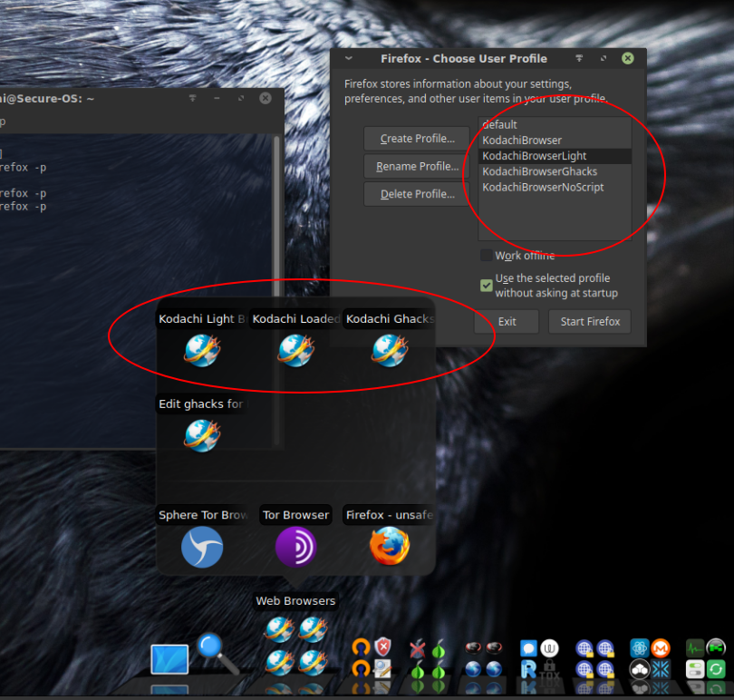The image size is (734, 700).
Task: Launch the purple Tor Browser icon
Action: (295, 547)
